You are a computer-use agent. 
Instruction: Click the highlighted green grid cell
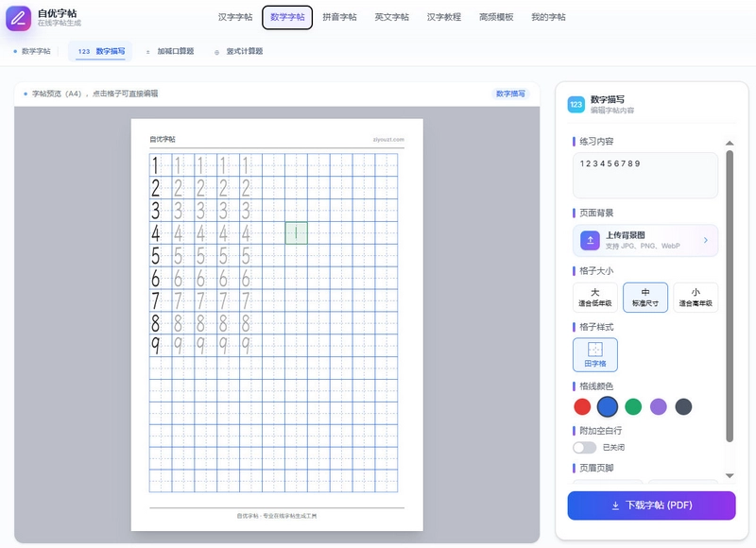coord(296,233)
